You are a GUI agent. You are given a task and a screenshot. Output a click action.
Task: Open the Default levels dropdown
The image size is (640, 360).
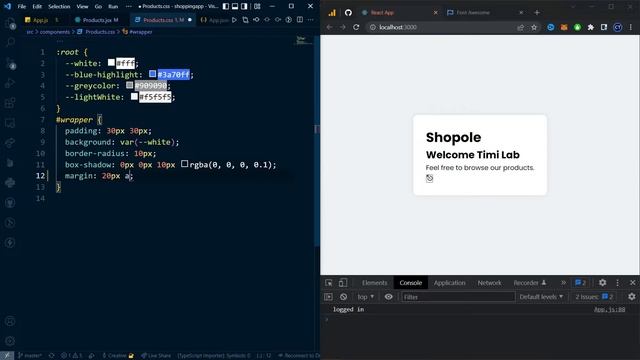[x=541, y=297]
